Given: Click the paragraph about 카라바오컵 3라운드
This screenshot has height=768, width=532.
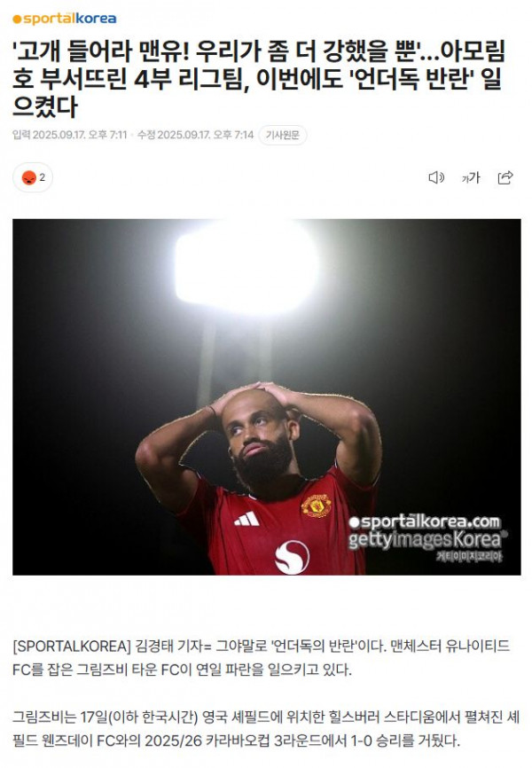Looking at the screenshot, I should 265,729.
